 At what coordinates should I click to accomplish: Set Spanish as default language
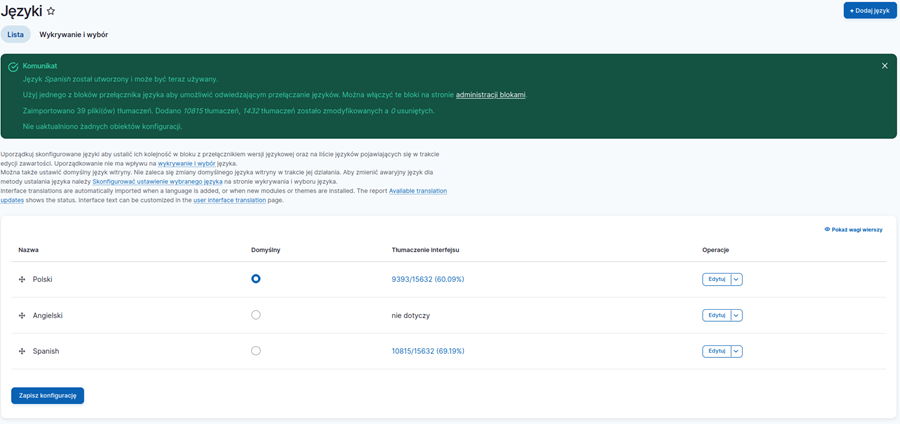coord(256,351)
